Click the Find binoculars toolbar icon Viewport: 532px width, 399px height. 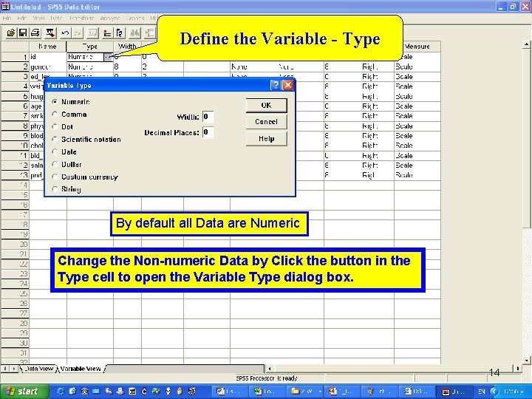pyautogui.click(x=134, y=33)
